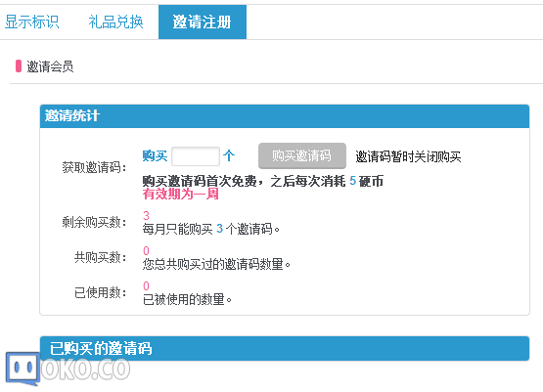543x392 pixels.
Task: Click the purchase quantity input field
Action: pyautogui.click(x=196, y=156)
